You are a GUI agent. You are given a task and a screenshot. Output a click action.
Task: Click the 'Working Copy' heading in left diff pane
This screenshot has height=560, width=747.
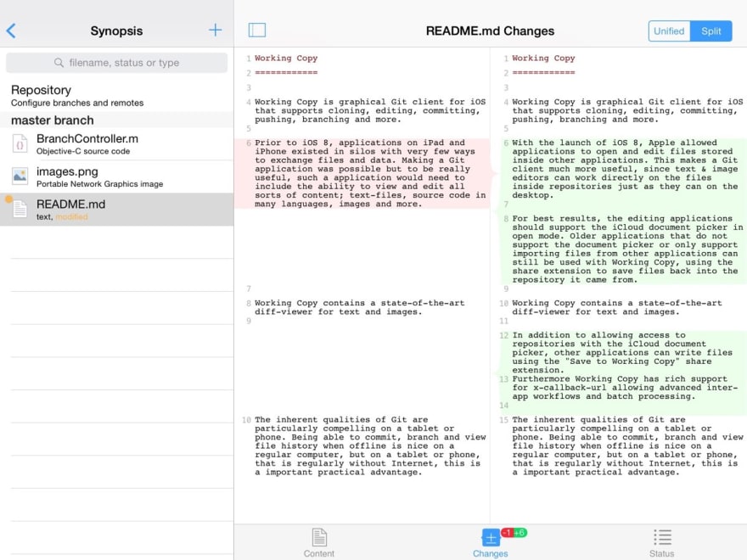(286, 58)
